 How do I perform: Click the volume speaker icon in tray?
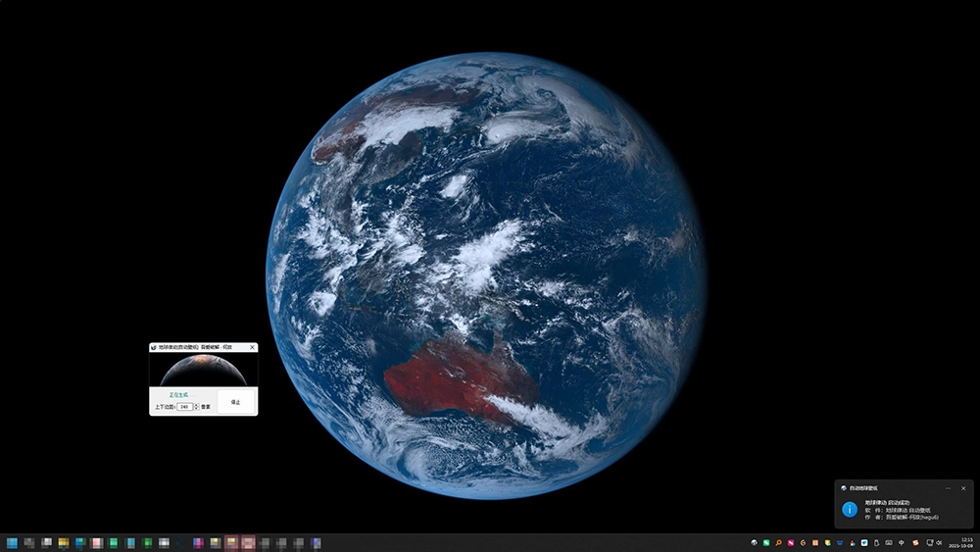939,542
